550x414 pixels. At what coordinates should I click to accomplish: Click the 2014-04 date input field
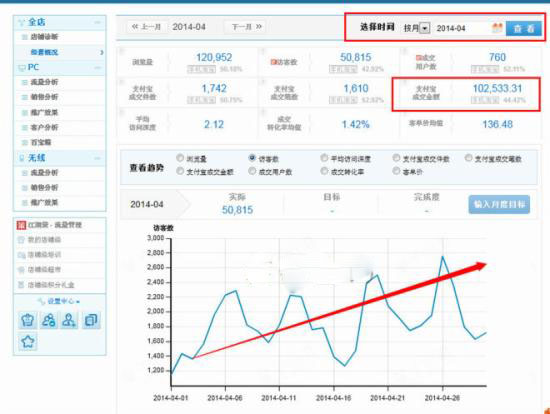463,28
